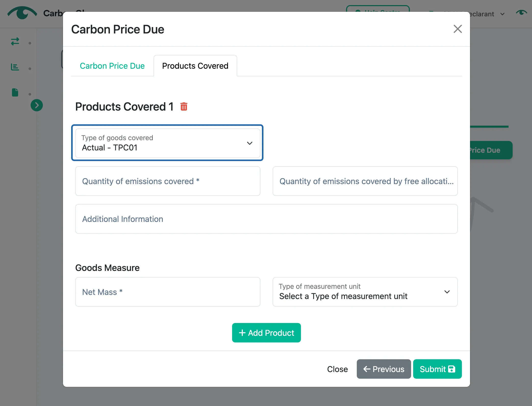
Task: Open Type of measurement unit dropdown
Action: coord(365,292)
